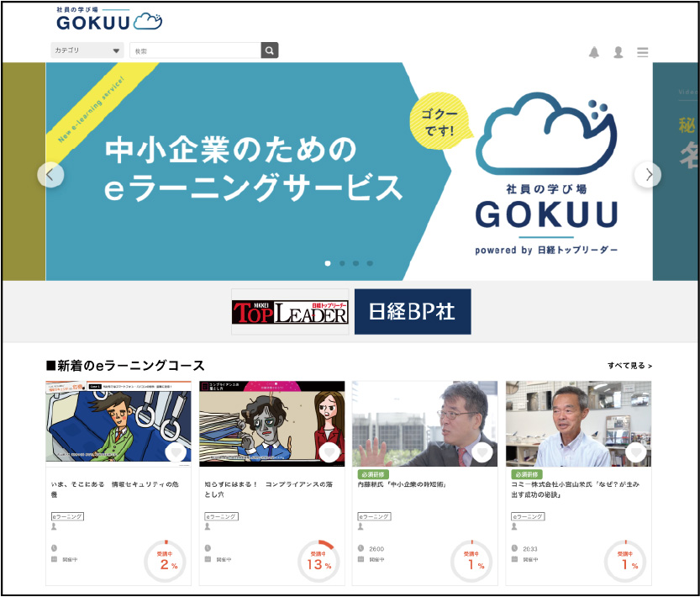Click person icon on 内藤耕氏 card
The height and width of the screenshot is (597, 700).
click(x=361, y=527)
